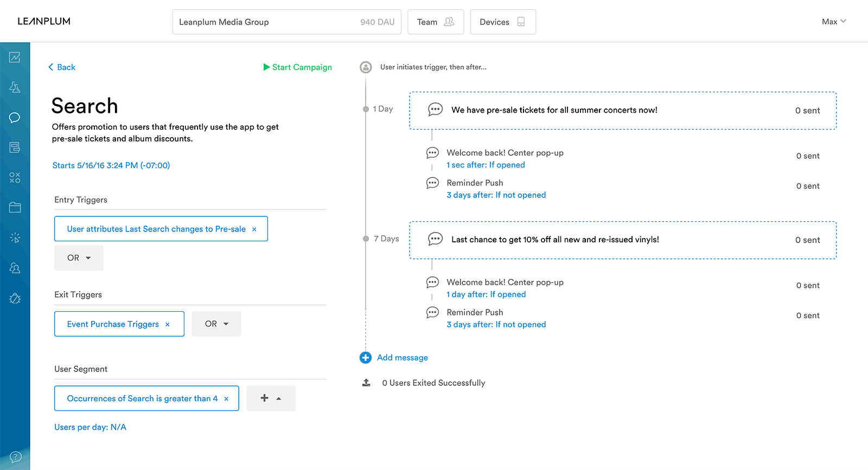Viewport: 868px width, 470px height.
Task: Open the bug debugger icon in sidebar
Action: tap(15, 298)
